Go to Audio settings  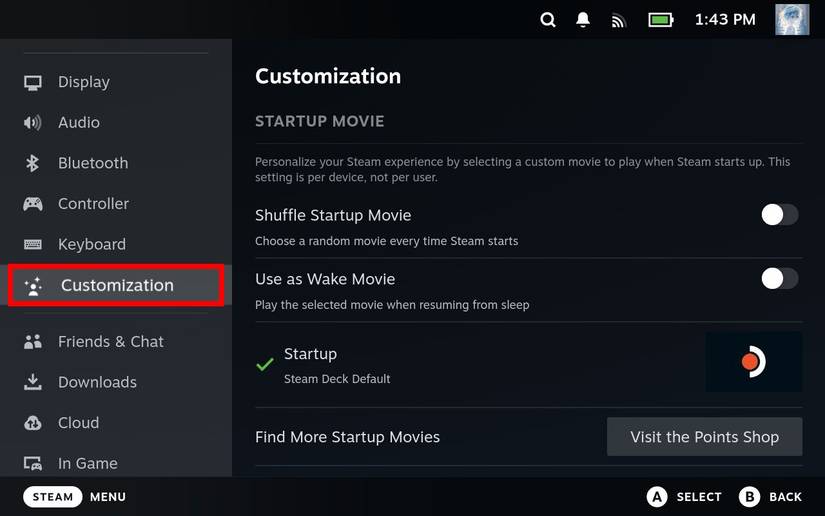pyautogui.click(x=79, y=123)
